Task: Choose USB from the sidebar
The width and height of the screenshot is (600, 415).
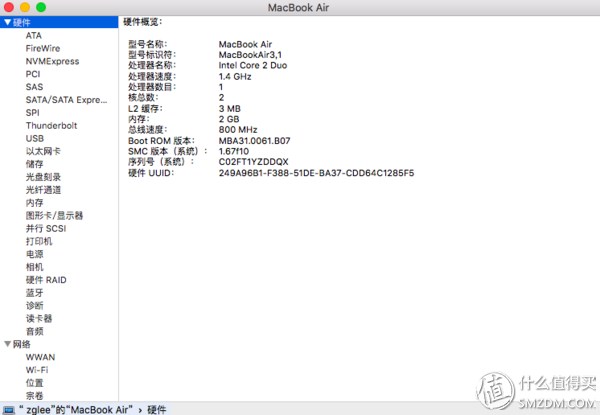Action: pyautogui.click(x=35, y=138)
